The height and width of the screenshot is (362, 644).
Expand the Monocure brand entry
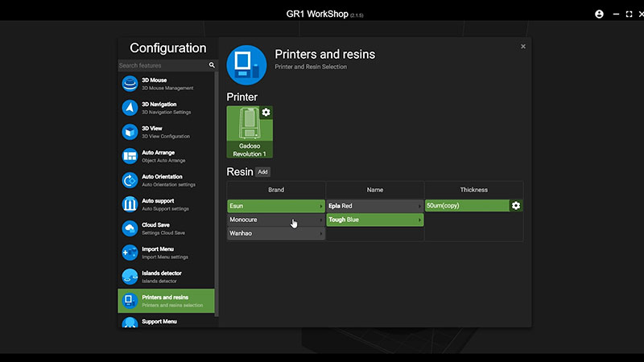click(275, 220)
